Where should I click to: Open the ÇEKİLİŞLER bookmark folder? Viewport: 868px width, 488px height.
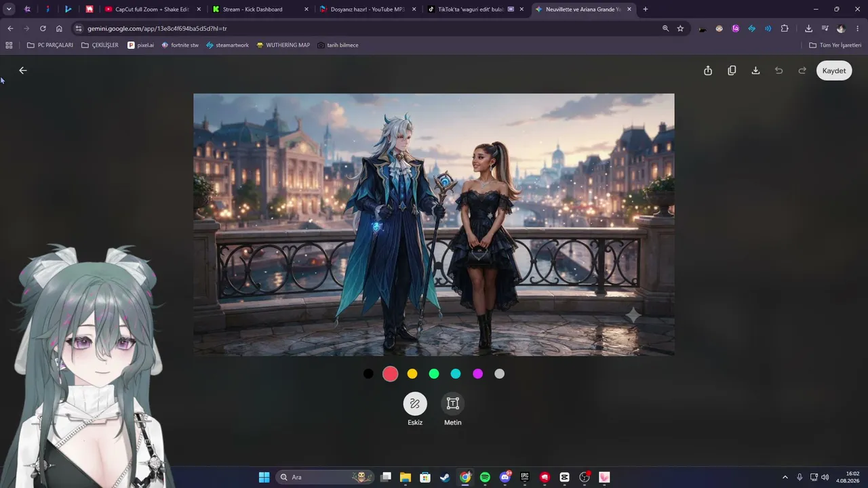(x=100, y=45)
